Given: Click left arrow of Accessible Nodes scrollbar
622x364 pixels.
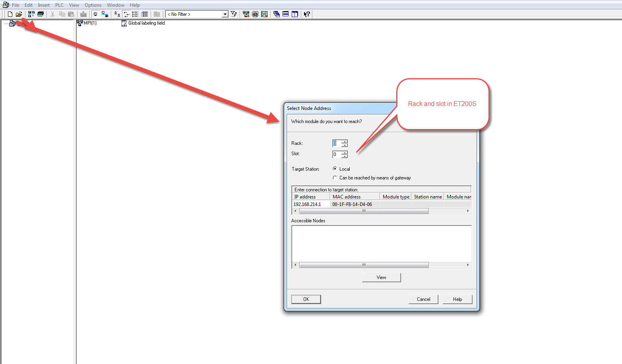Looking at the screenshot, I should pyautogui.click(x=295, y=265).
